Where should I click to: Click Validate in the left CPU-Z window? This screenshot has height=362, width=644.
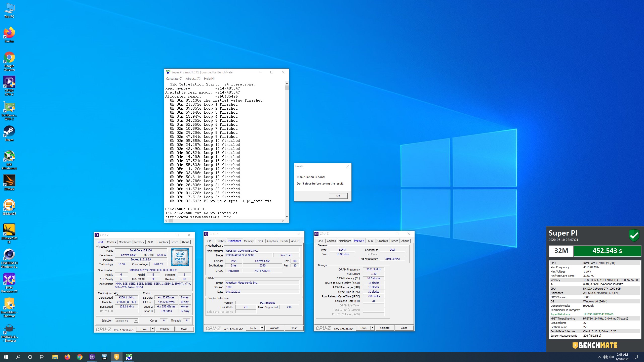pyautogui.click(x=165, y=329)
